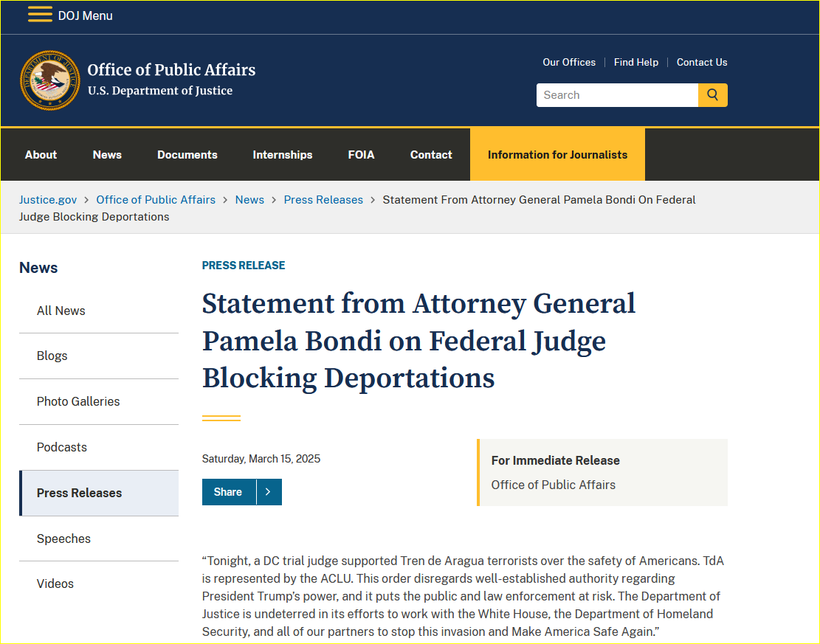820x644 pixels.
Task: Click the date Saturday, March 15, 2025
Action: coord(261,459)
